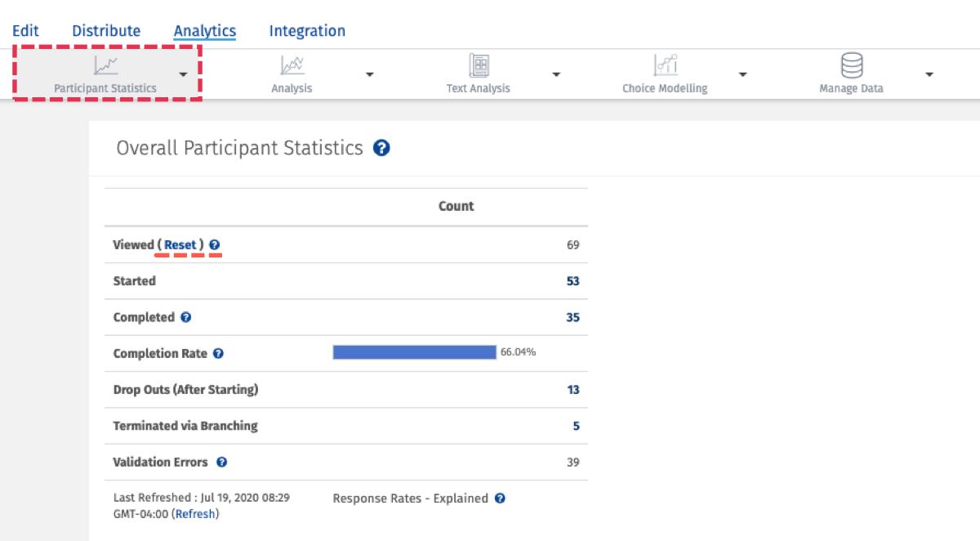Viewport: 980px width, 541px height.
Task: Open the Analysis graph icon
Action: [292, 65]
